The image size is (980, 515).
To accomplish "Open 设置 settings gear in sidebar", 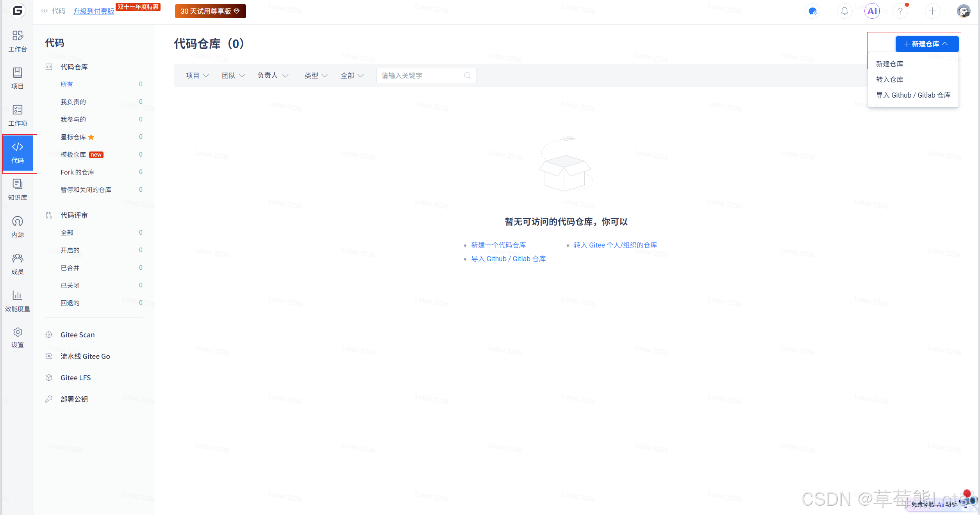I will (18, 338).
